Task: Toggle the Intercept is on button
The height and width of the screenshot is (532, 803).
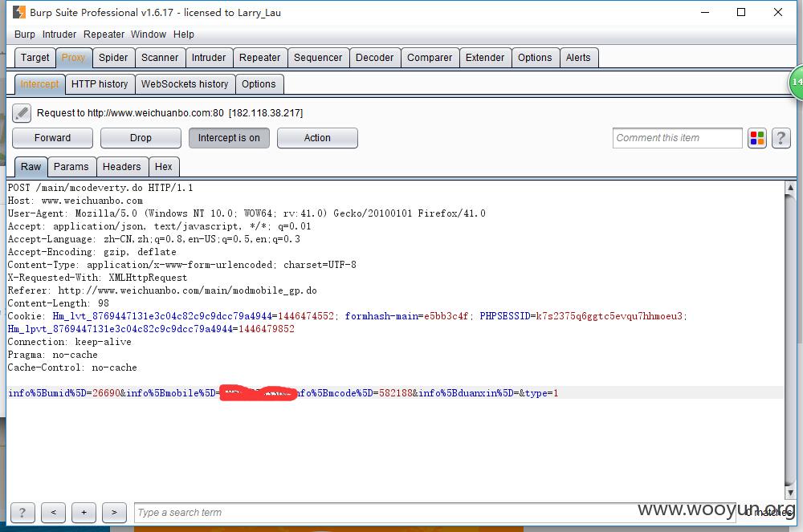Action: 229,138
